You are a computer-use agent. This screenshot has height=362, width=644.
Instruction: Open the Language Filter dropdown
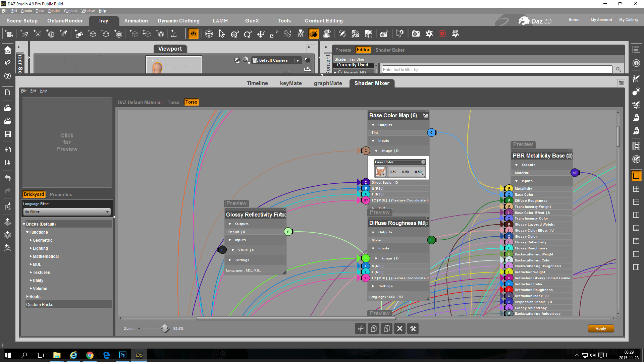coord(67,212)
